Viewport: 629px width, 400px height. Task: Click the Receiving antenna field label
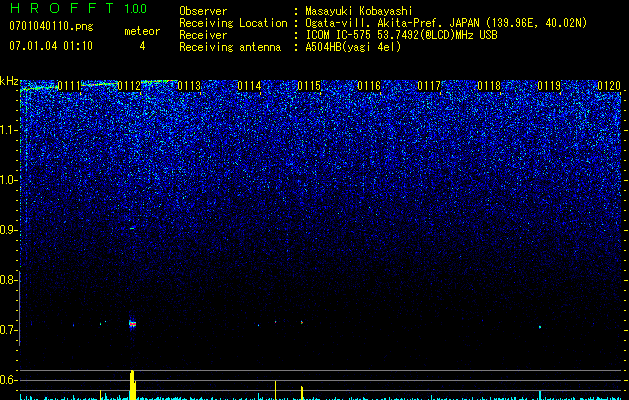230,47
